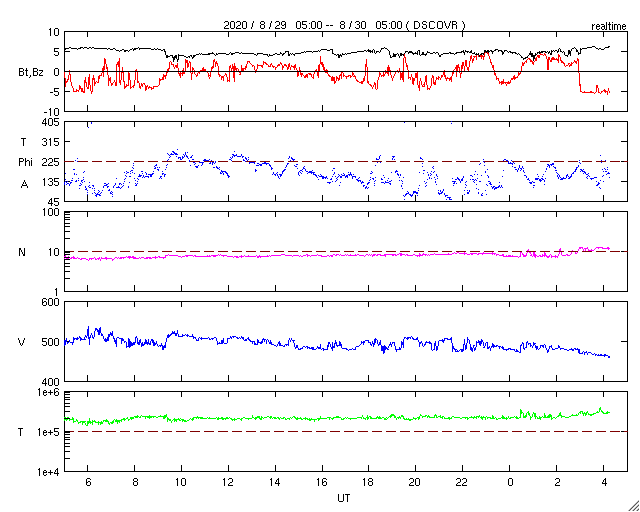Click the 'Bt,Bz' axis label
Viewport: 640px width, 512px height.
31,74
